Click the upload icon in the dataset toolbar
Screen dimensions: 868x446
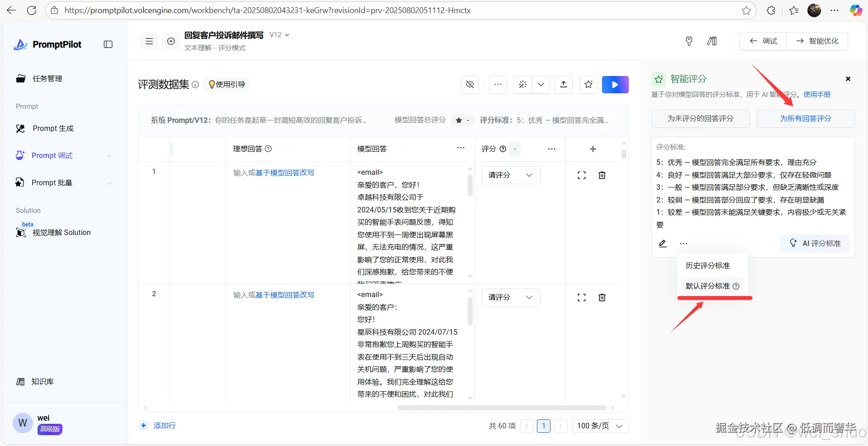tap(563, 84)
